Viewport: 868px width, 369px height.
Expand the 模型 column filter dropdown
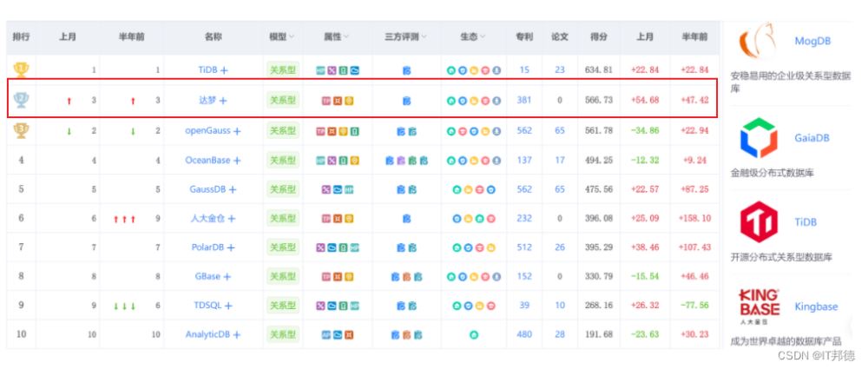point(291,37)
